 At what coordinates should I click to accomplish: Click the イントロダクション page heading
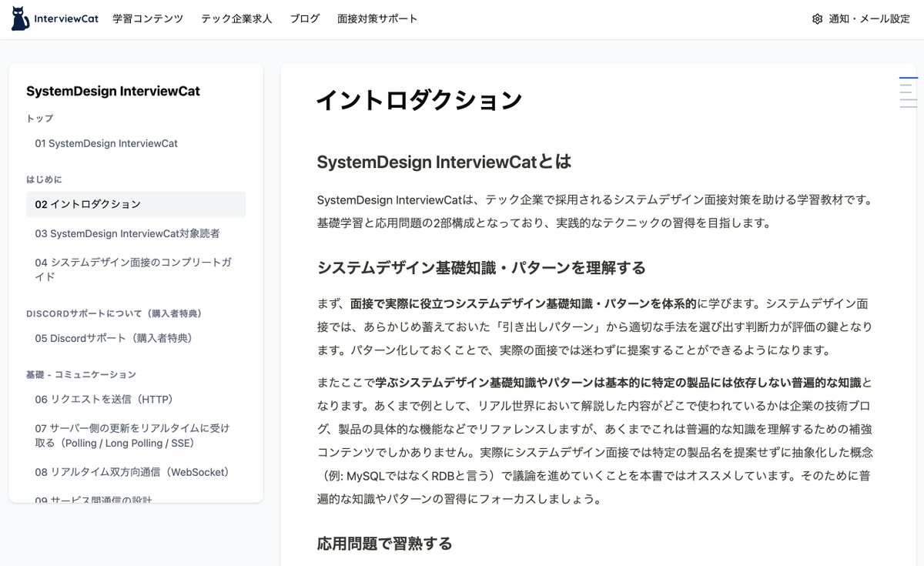(420, 101)
